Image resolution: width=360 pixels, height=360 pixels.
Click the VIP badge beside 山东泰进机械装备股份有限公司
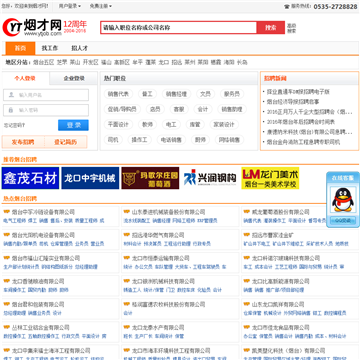coord(126,211)
